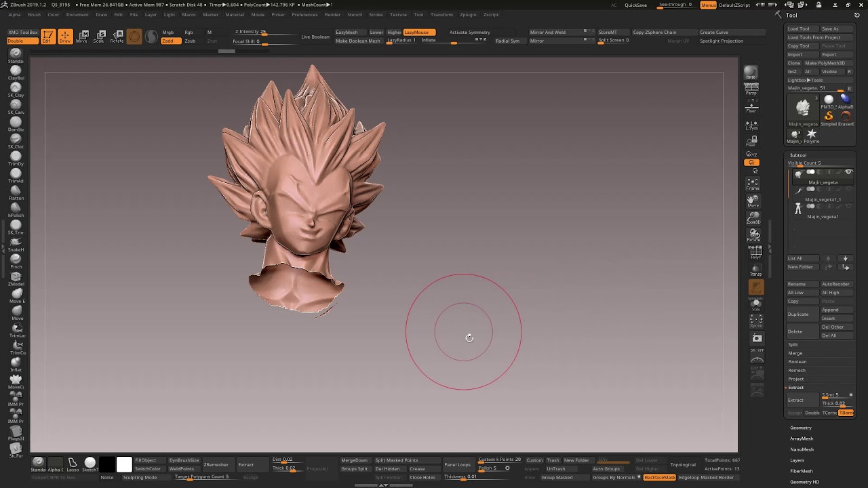Pick the Flatten brush
868x488 pixels.
16,193
